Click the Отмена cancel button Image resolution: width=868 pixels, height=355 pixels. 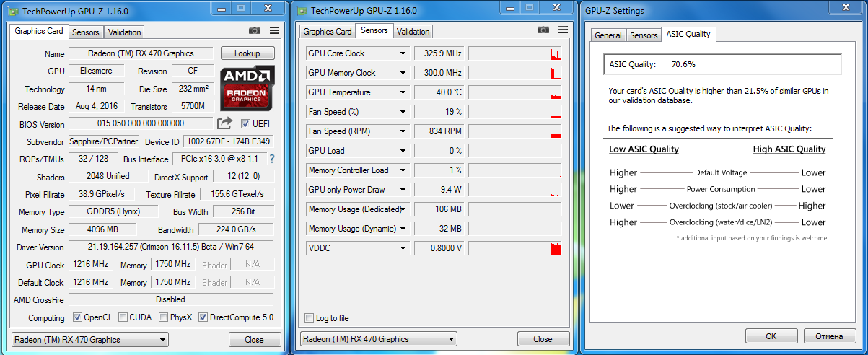point(829,336)
